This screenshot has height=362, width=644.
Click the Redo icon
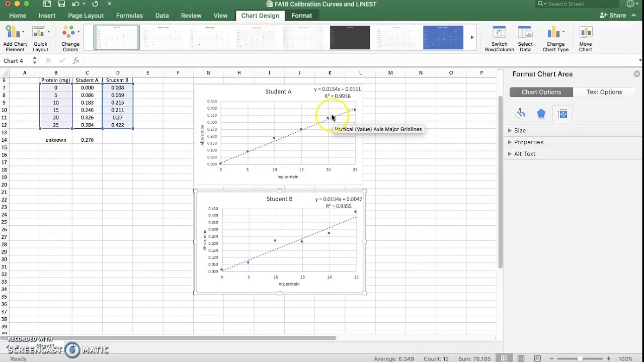click(x=95, y=4)
